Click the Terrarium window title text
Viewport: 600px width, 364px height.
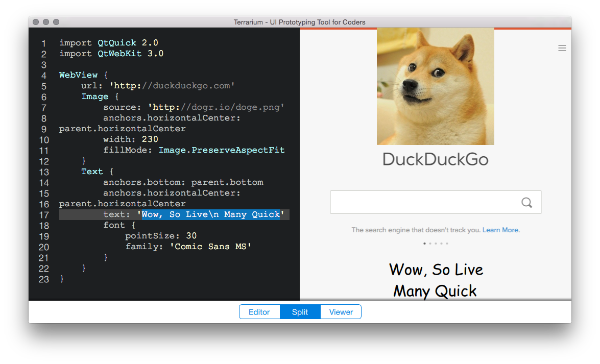(x=300, y=22)
